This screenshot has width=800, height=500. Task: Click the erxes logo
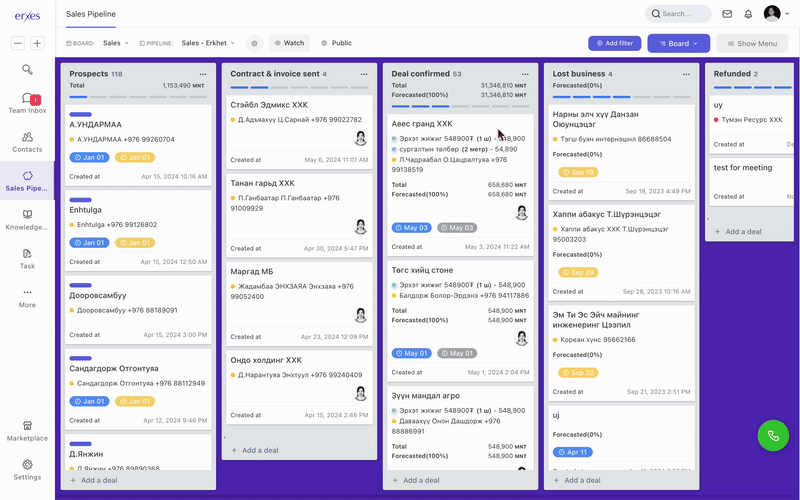tap(27, 16)
